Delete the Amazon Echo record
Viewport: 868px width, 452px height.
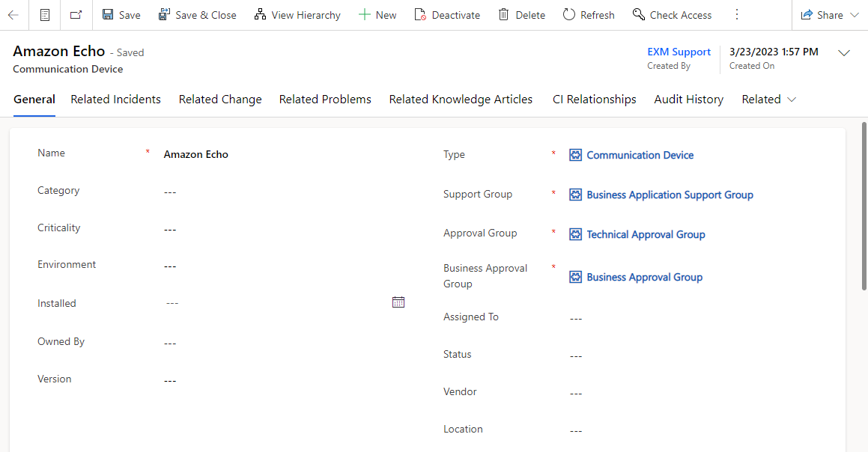pos(521,15)
